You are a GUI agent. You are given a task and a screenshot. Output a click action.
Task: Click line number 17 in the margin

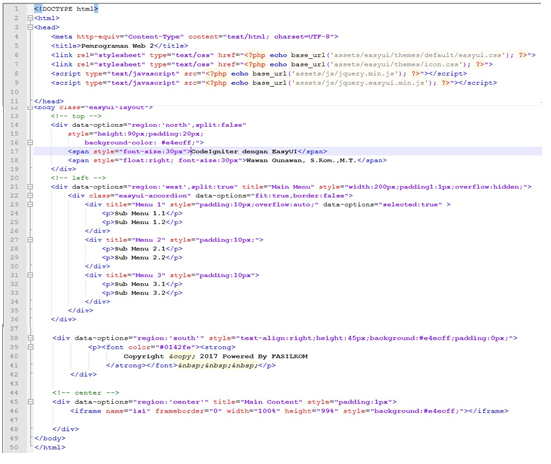pos(14,151)
